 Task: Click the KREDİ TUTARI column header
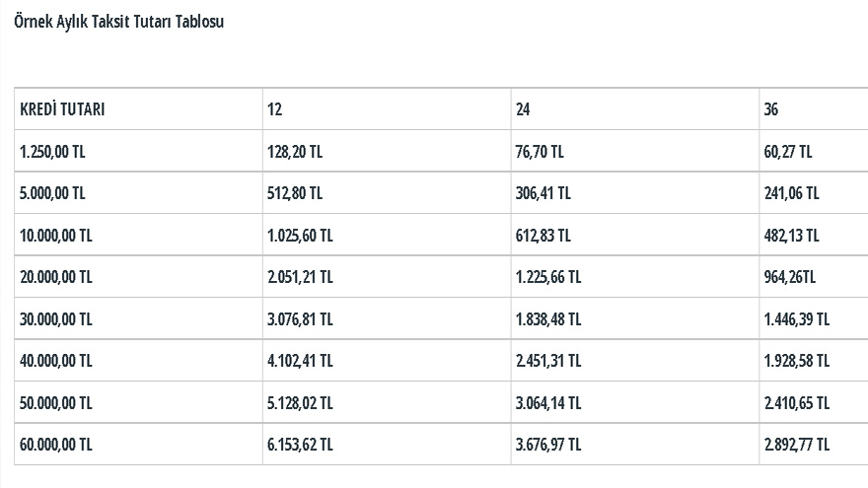pyautogui.click(x=138, y=109)
